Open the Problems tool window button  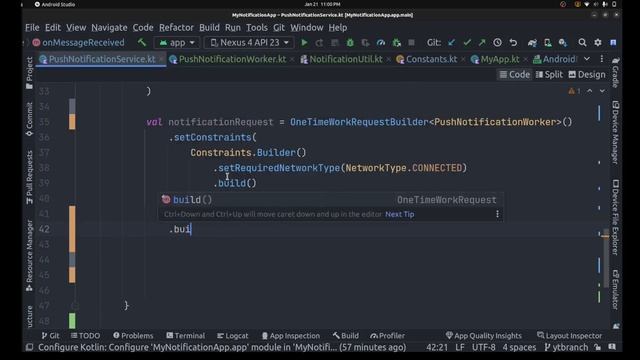pyautogui.click(x=133, y=336)
